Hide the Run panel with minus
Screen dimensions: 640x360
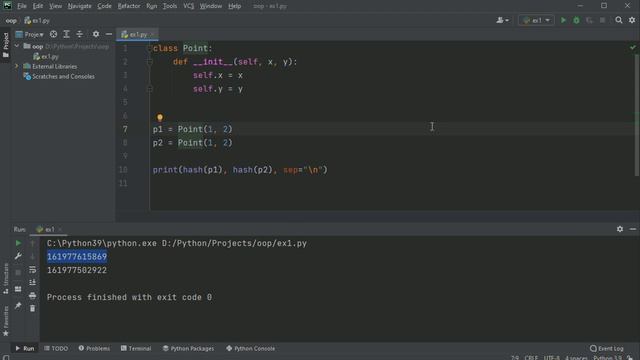click(x=633, y=229)
